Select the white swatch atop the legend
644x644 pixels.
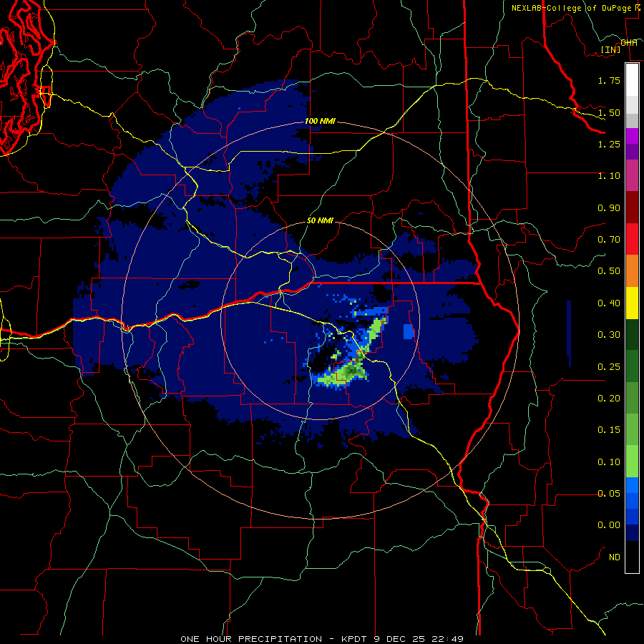coord(632,79)
